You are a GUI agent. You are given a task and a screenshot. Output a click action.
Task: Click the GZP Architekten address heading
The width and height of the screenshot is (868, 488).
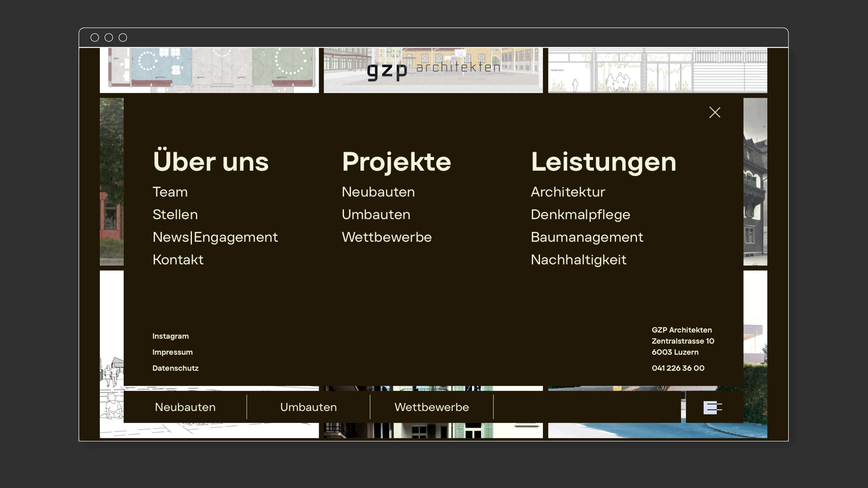[682, 330]
